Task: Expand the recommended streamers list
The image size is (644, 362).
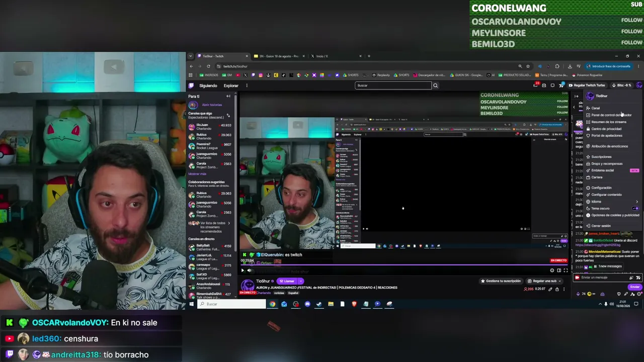Action: [x=229, y=223]
